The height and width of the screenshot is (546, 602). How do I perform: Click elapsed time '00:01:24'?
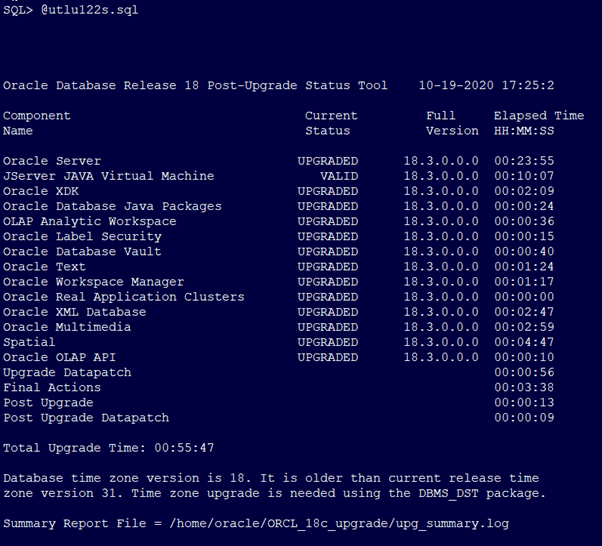coord(524,266)
